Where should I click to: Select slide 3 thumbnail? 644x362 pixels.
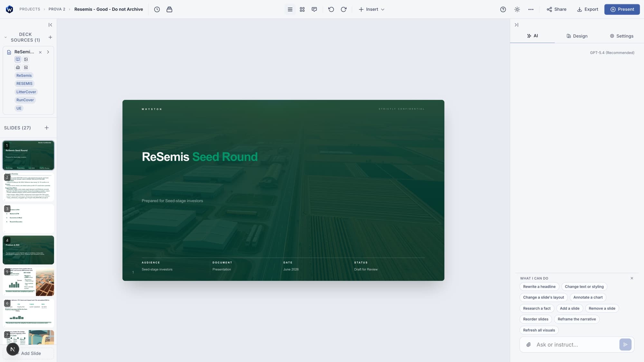[x=28, y=218]
